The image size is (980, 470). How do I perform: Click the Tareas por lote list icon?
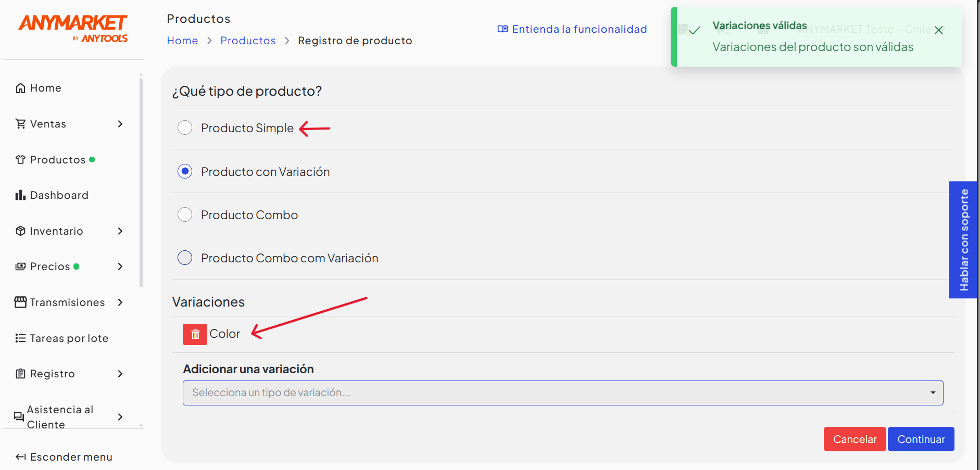[x=20, y=338]
